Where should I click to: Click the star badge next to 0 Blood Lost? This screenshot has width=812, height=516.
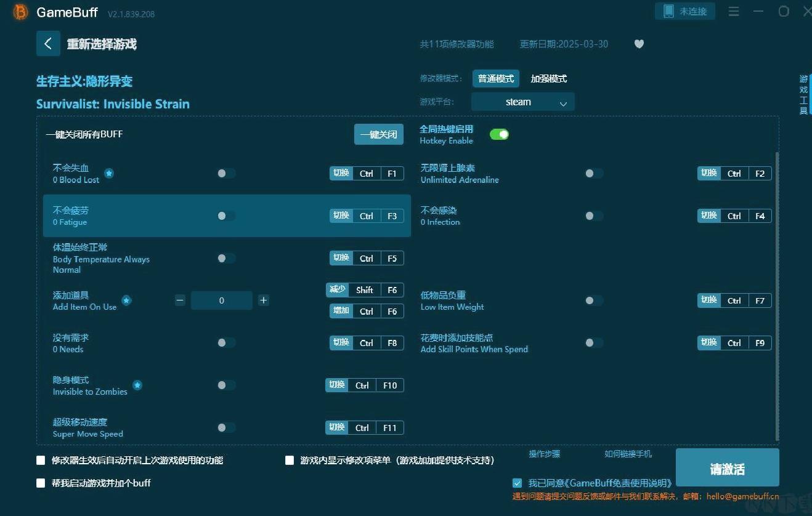pyautogui.click(x=109, y=174)
